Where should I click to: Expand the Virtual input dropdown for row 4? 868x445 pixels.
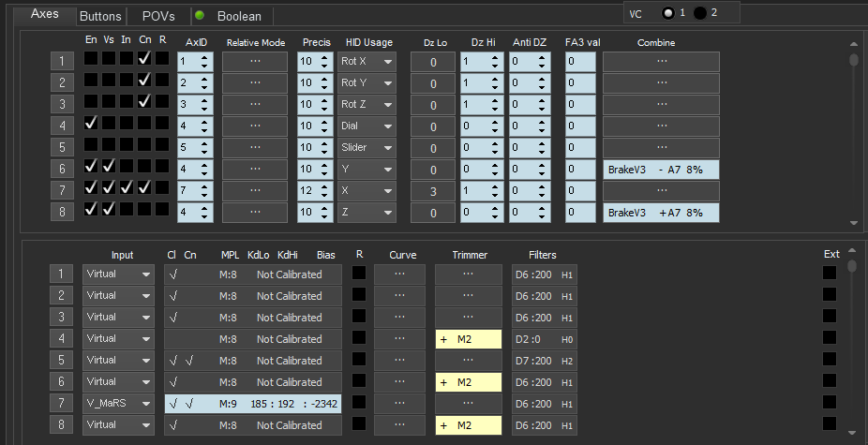pyautogui.click(x=118, y=339)
